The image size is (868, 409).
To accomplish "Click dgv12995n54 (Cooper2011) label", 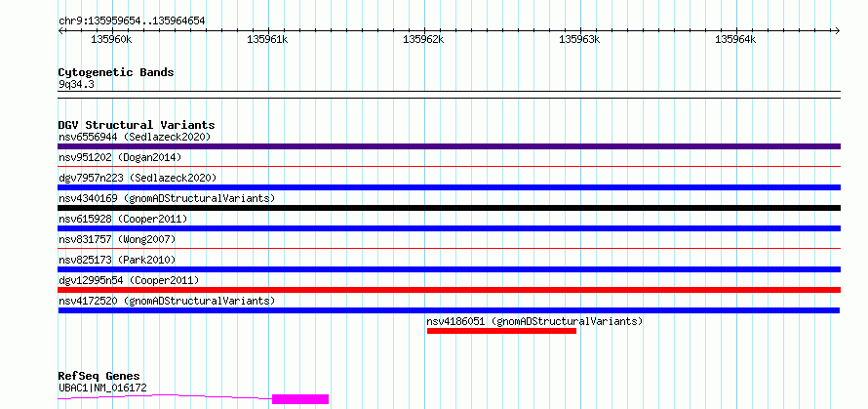I will click(129, 280).
